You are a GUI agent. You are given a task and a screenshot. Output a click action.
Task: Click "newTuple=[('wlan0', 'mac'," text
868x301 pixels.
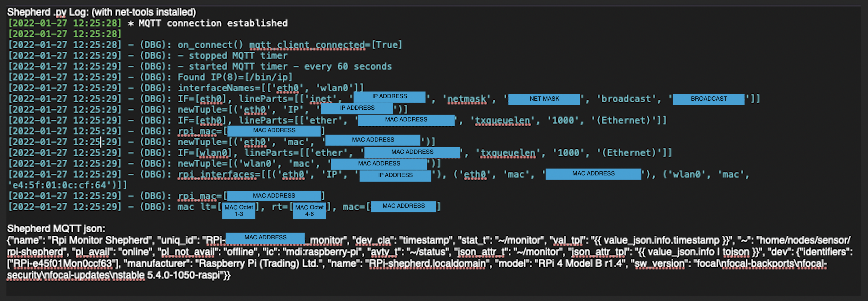pos(249,163)
